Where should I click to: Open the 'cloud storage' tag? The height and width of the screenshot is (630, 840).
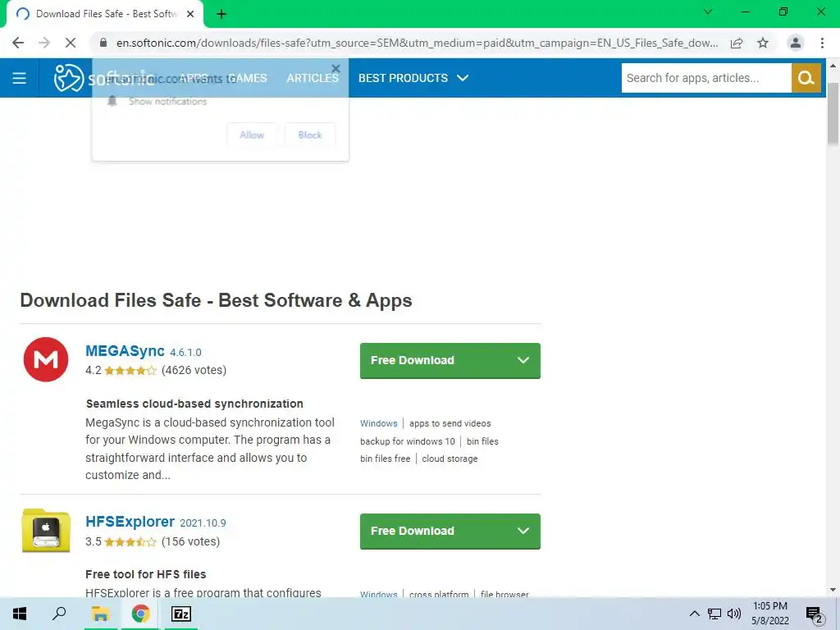click(450, 459)
